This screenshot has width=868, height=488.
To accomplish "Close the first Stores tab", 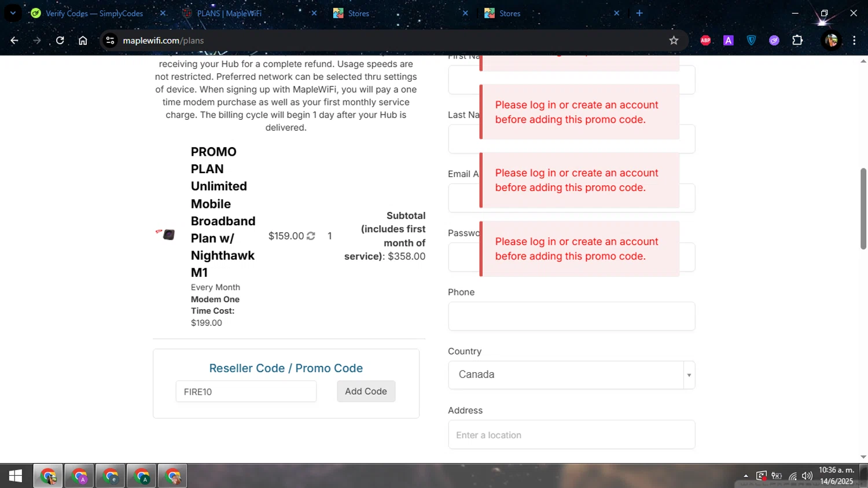I will coord(465,13).
